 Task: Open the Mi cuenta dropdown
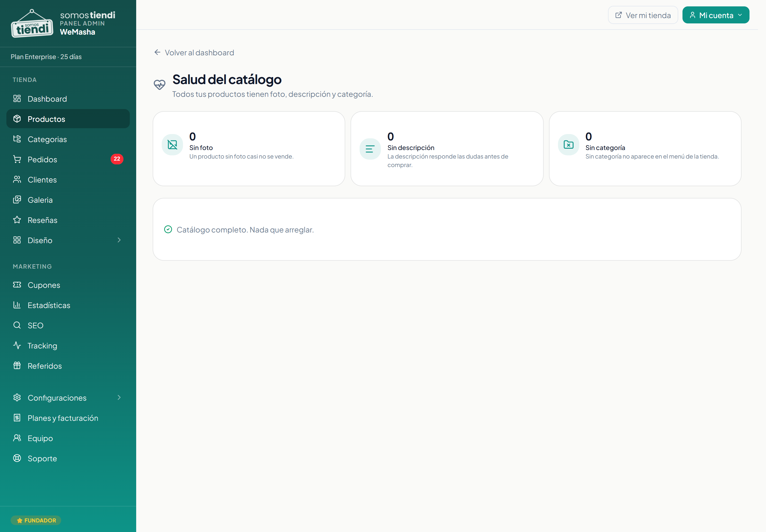(716, 15)
